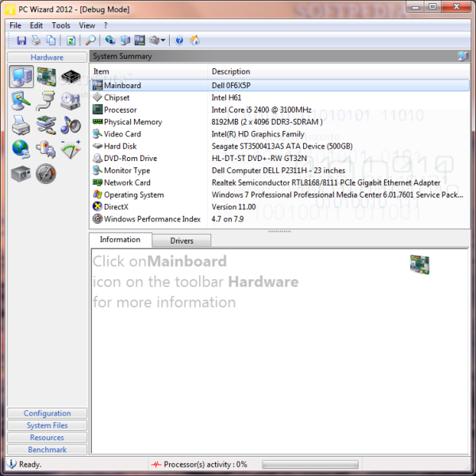Viewport: 476px width, 476px height.
Task: Select the Chipset row
Action: tap(280, 98)
